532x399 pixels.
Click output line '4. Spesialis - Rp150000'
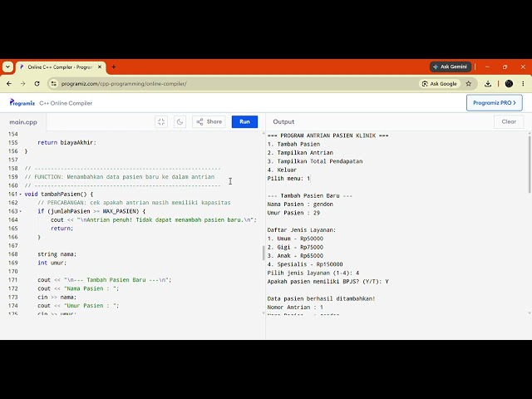[305, 264]
